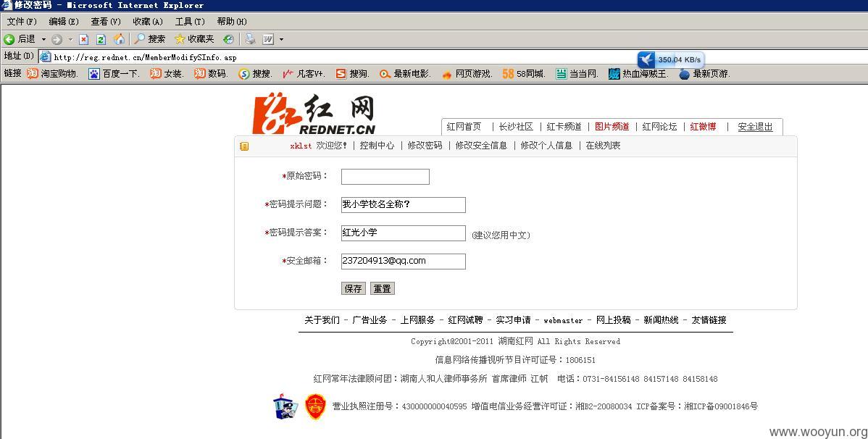This screenshot has height=439, width=868.
Task: Click the 安全邮箱 email field
Action: pos(403,262)
